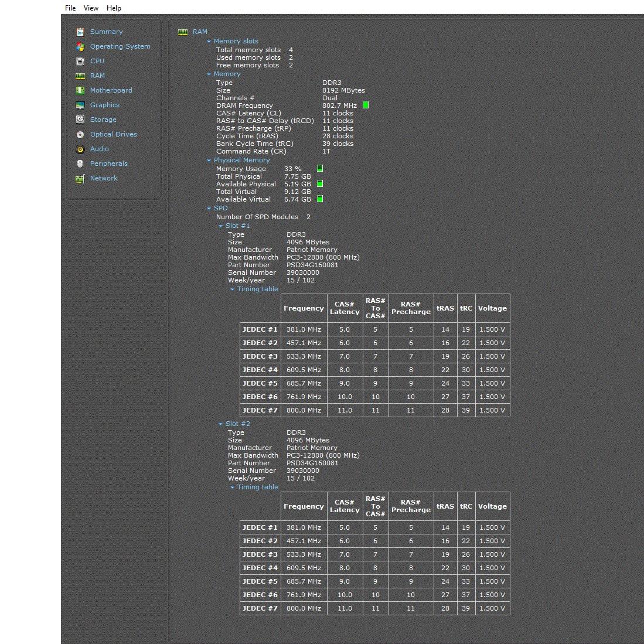Collapse the Physical Memory section
This screenshot has height=644, width=644.
[209, 161]
